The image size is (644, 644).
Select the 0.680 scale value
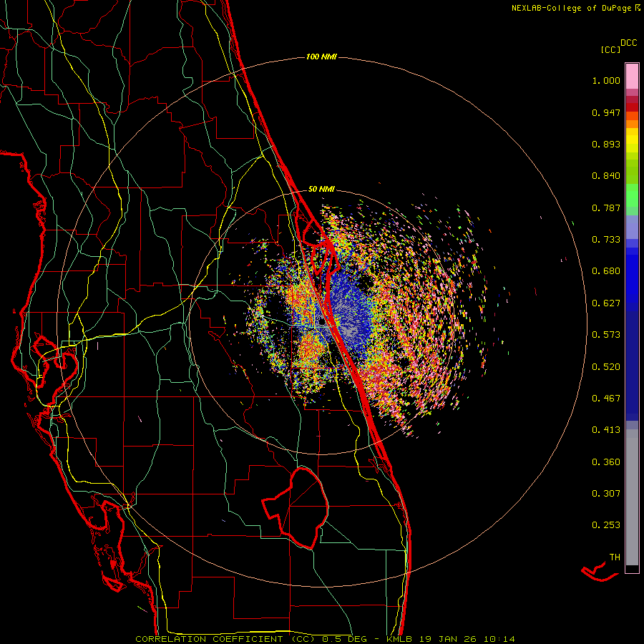pos(606,271)
